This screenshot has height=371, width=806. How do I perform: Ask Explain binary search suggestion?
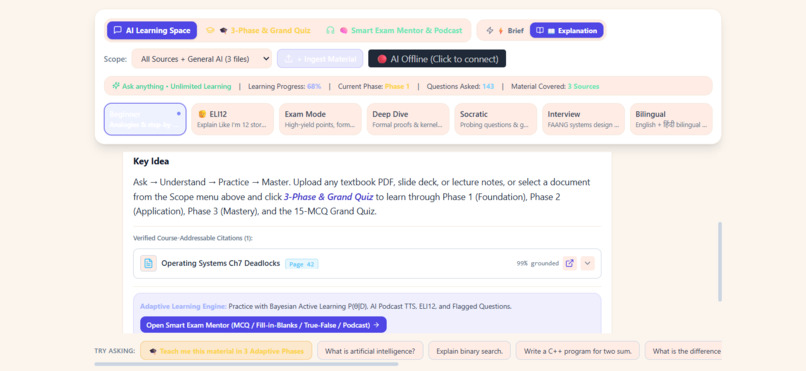pos(469,351)
